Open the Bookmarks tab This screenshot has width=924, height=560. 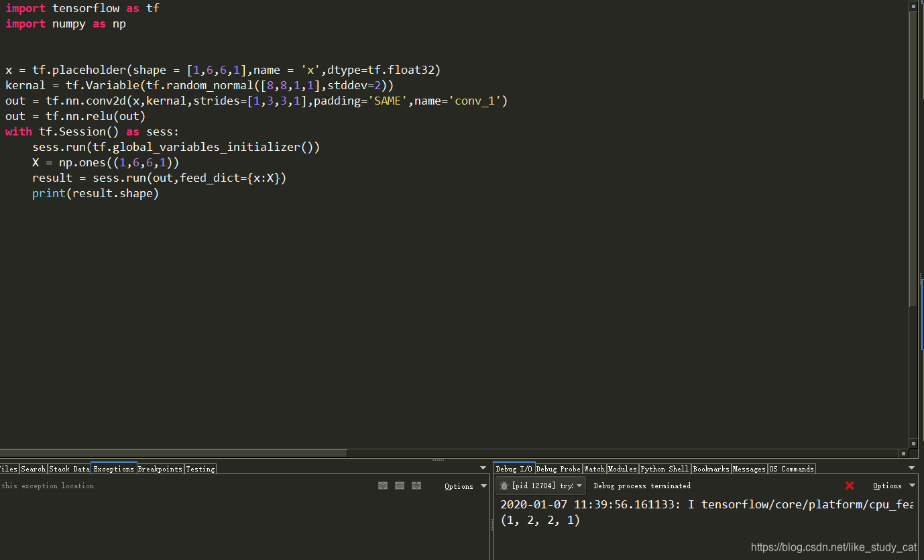(711, 469)
